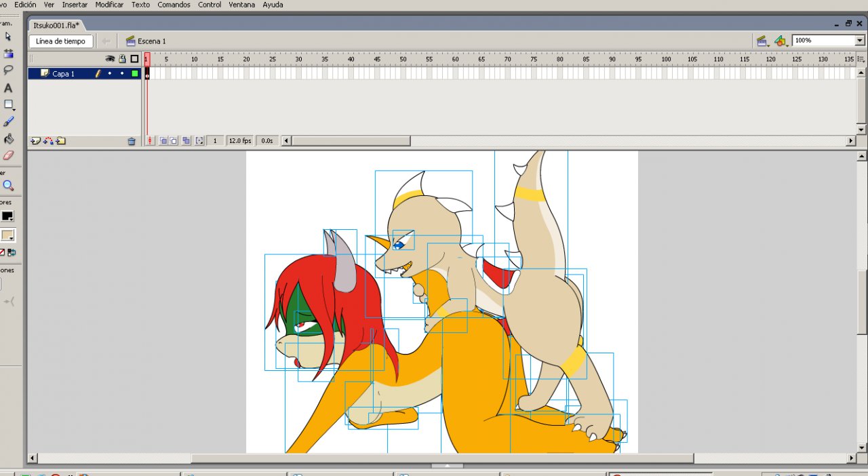868x476 pixels.
Task: Pick the Brush tool
Action: [8, 122]
